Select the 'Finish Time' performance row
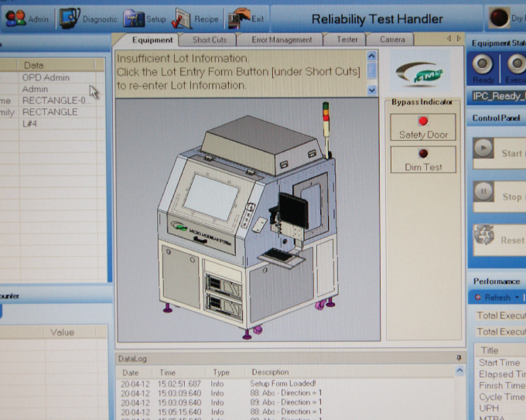Viewport: 526px width, 420px height. point(500,385)
